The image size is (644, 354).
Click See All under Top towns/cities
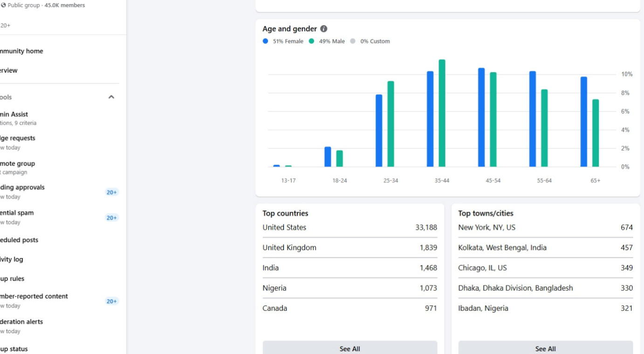[545, 348]
